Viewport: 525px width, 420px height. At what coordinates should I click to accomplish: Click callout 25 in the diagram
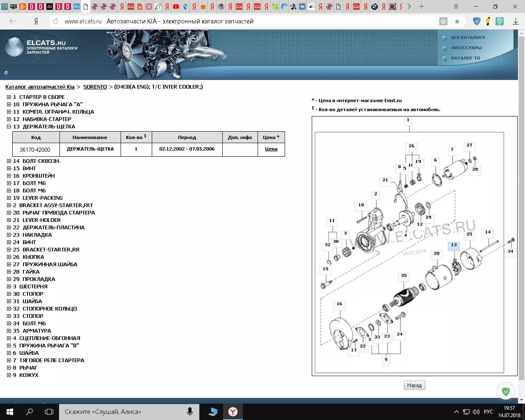click(x=469, y=234)
